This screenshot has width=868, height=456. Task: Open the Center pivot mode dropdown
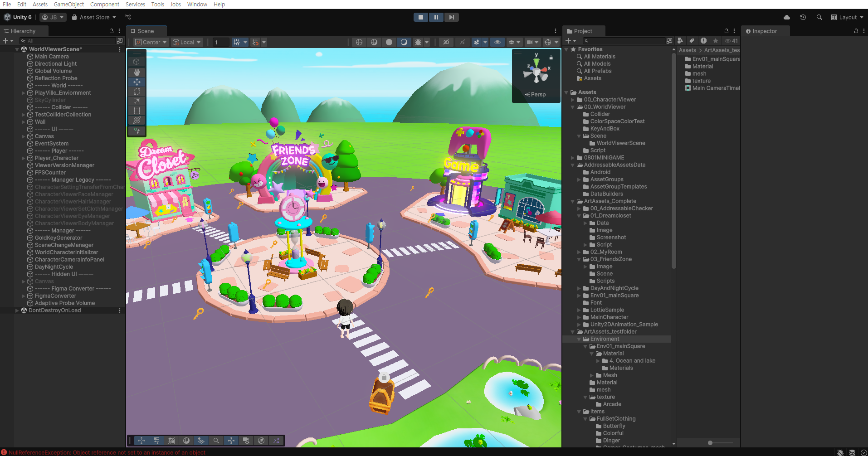[151, 42]
